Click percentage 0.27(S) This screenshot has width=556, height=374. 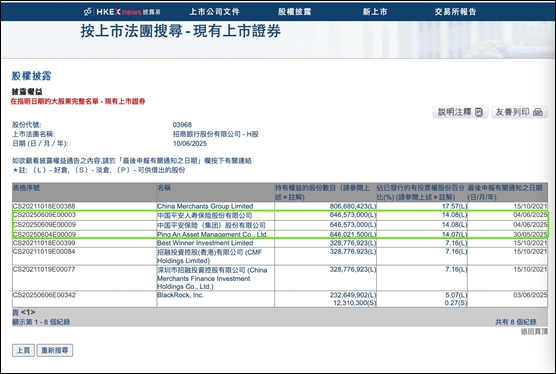(x=456, y=303)
